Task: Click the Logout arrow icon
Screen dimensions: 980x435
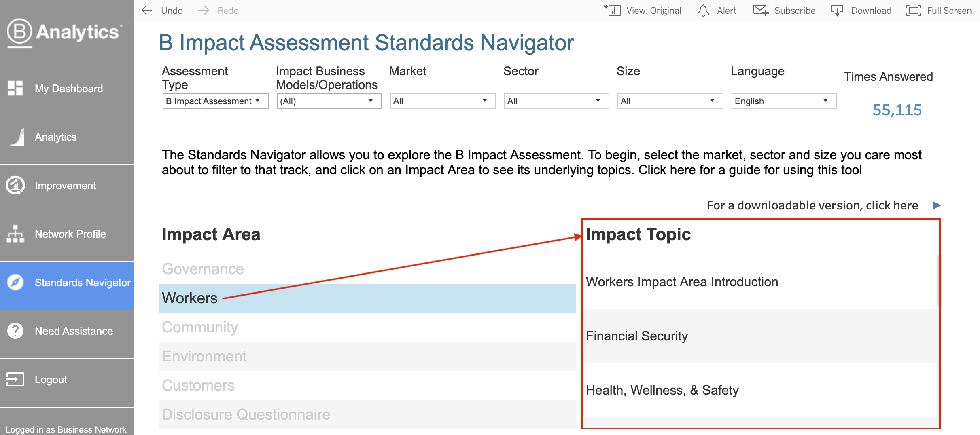Action: tap(15, 379)
